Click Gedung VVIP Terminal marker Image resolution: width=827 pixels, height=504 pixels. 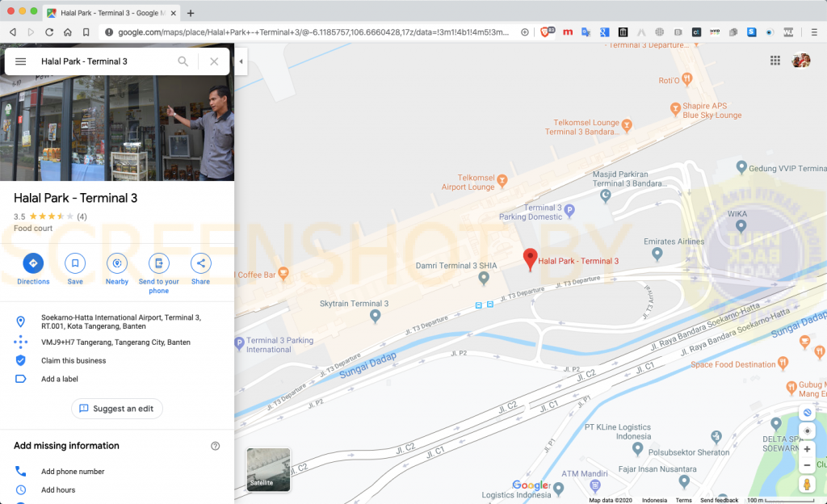pyautogui.click(x=741, y=168)
